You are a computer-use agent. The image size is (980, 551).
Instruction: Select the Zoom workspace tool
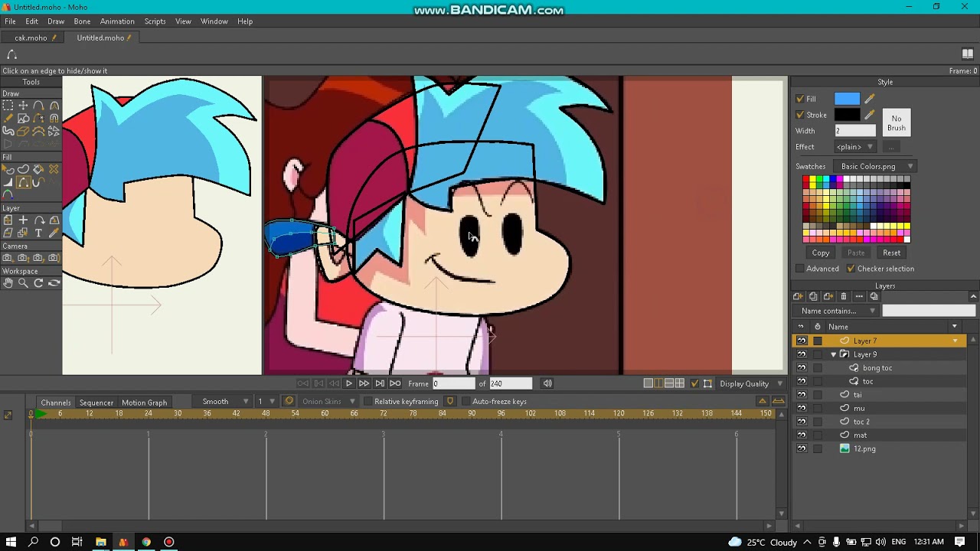(x=23, y=283)
